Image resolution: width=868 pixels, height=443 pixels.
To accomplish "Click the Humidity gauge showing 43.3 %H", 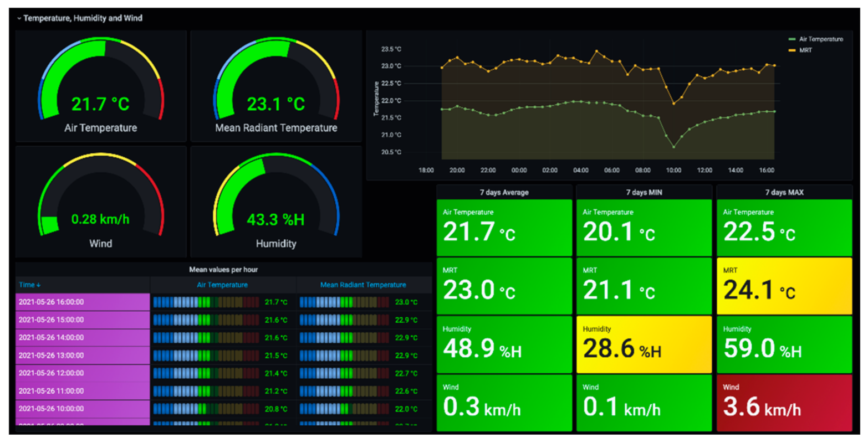I will [x=275, y=219].
